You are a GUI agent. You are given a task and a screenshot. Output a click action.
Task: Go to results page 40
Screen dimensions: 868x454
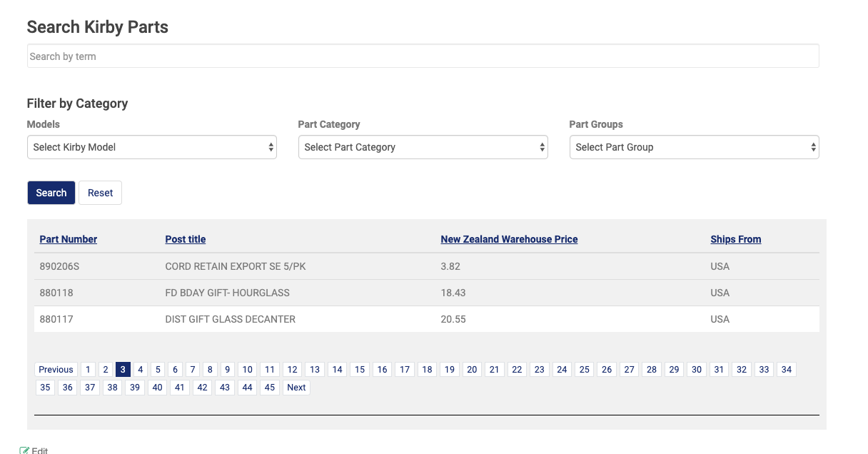pos(158,388)
